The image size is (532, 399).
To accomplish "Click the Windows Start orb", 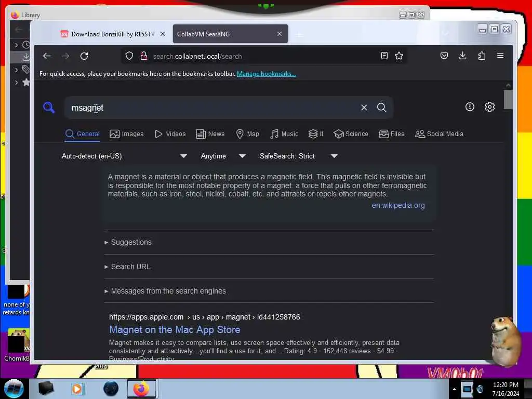I will (x=14, y=389).
